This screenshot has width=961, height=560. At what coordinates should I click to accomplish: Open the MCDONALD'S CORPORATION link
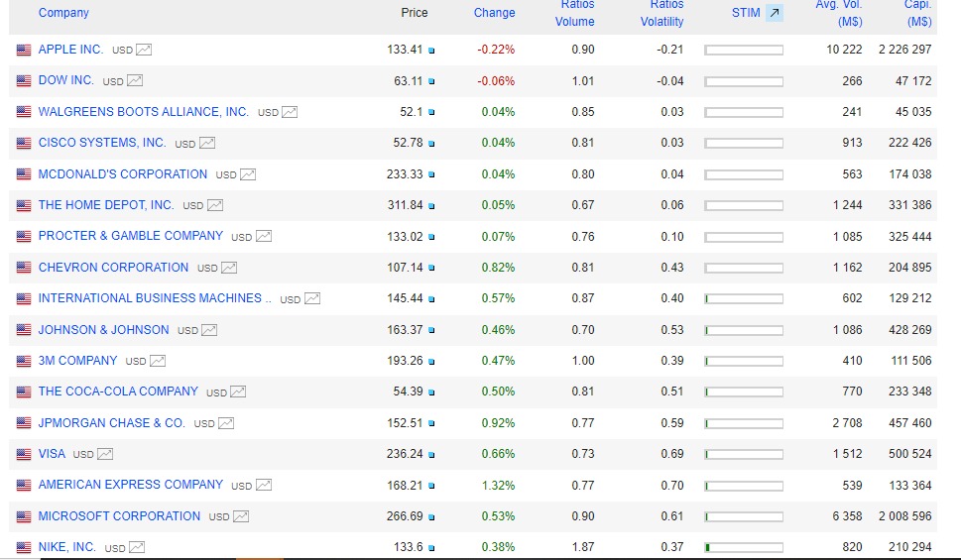123,174
